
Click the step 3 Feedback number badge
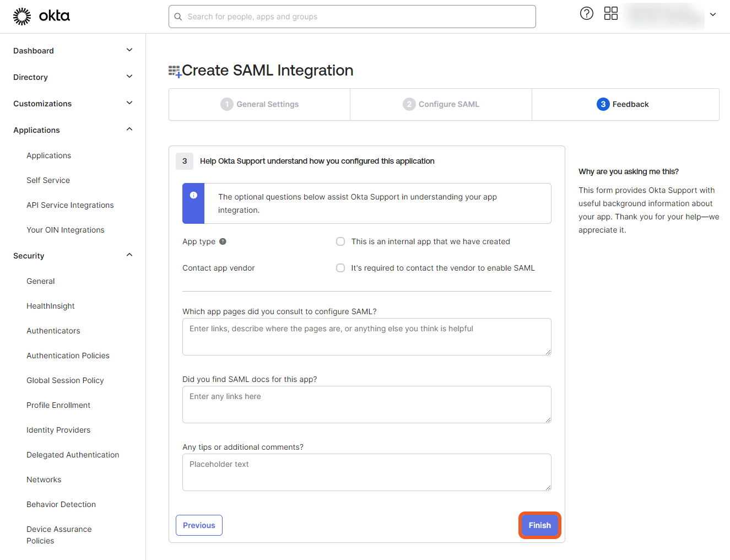[x=603, y=104]
